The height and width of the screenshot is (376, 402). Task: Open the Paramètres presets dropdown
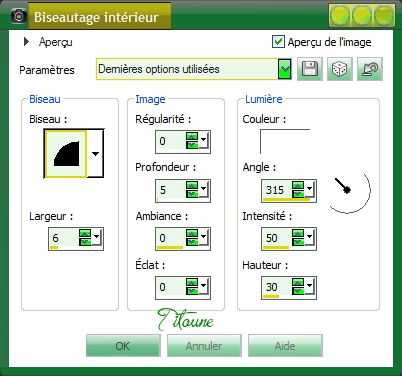(284, 69)
